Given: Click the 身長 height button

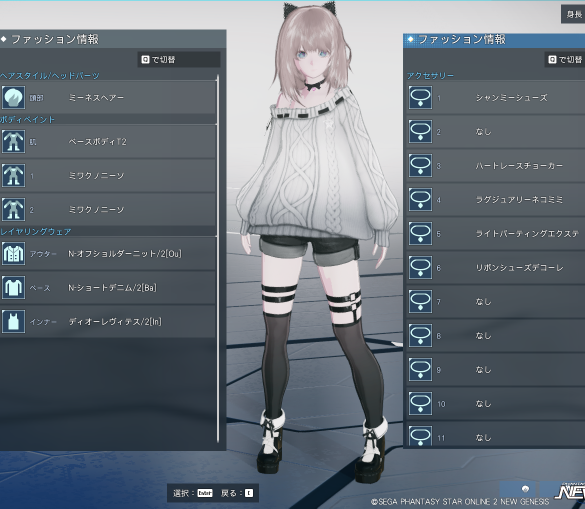Looking at the screenshot, I should 573,14.
